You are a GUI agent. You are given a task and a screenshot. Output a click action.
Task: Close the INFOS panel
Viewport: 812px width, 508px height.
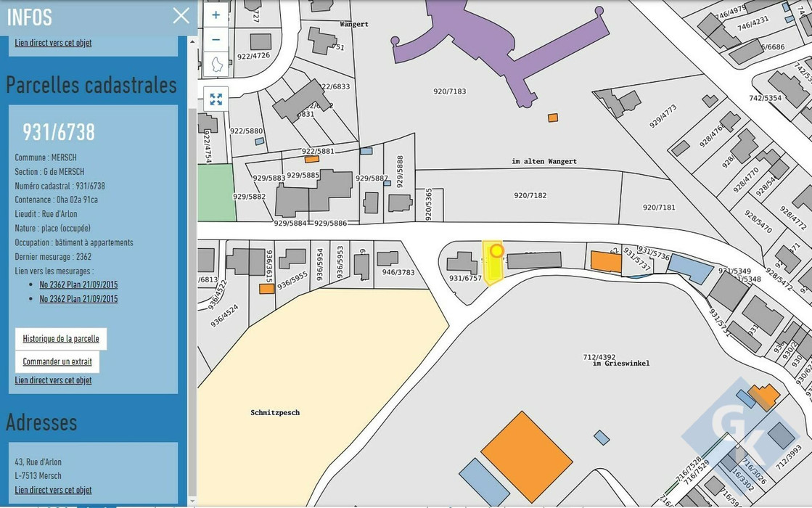181,16
